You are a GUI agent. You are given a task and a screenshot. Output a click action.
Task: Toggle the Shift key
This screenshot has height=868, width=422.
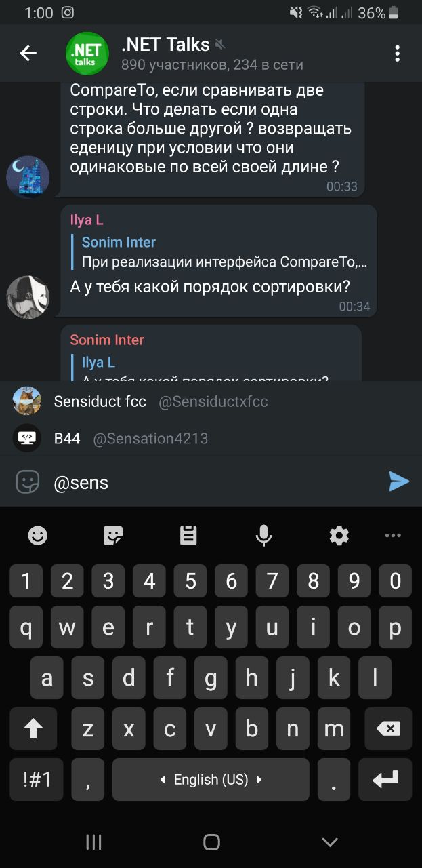click(33, 729)
